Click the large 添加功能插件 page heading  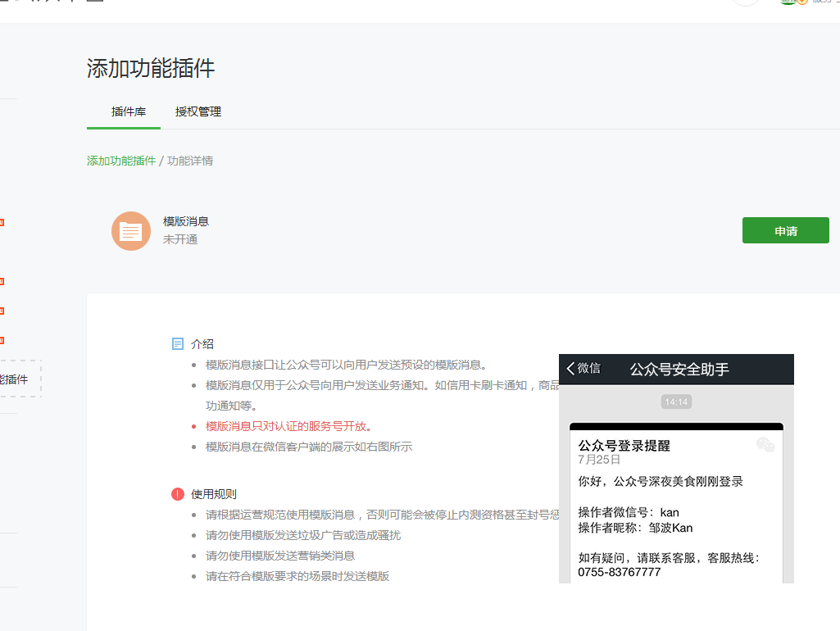click(151, 69)
